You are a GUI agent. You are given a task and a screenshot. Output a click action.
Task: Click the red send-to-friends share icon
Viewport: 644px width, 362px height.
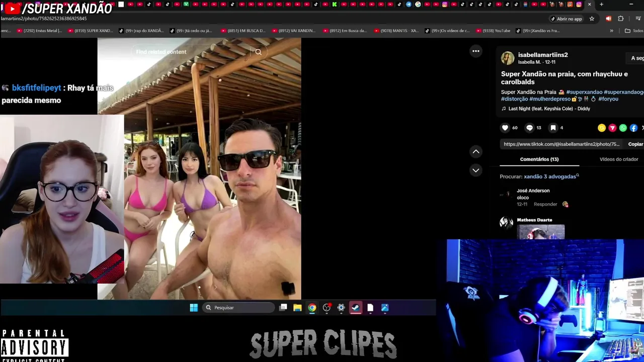click(612, 128)
